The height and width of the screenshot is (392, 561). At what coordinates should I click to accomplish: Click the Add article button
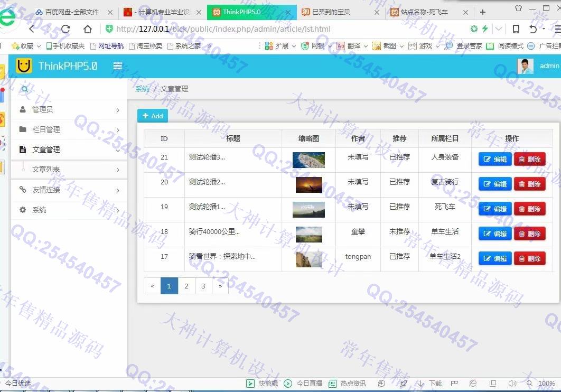click(x=153, y=116)
